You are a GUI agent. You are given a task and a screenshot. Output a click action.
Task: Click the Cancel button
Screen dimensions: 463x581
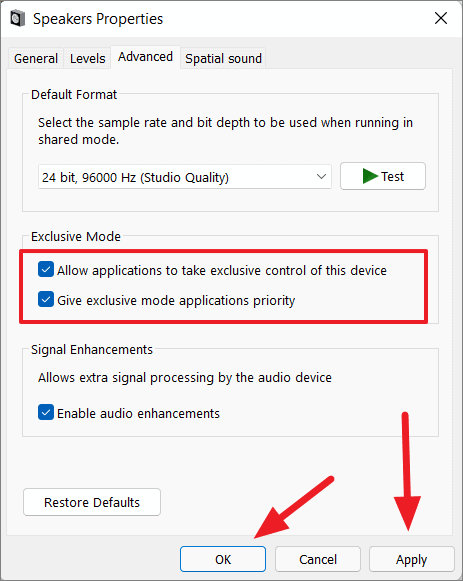318,559
